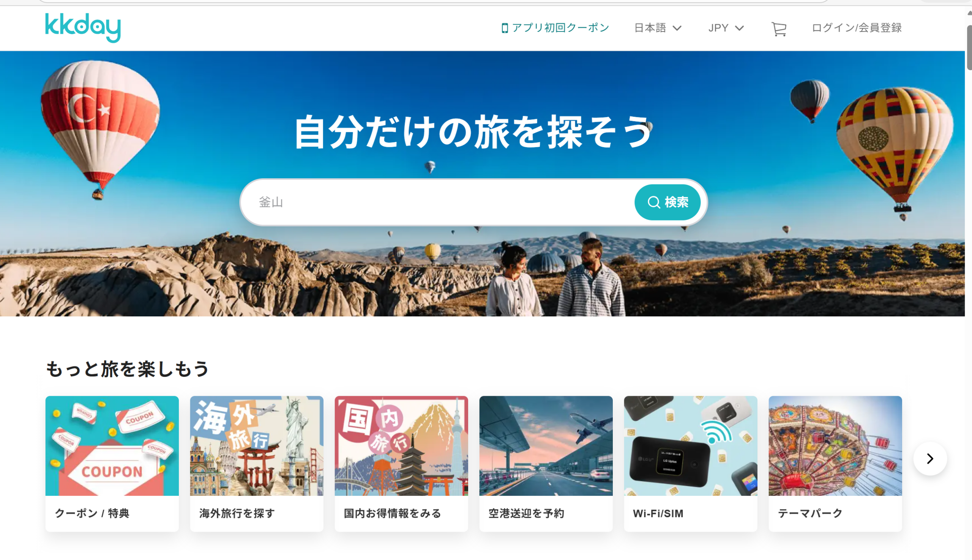Click the chevron next to JPY
The height and width of the screenshot is (560, 972).
[739, 28]
